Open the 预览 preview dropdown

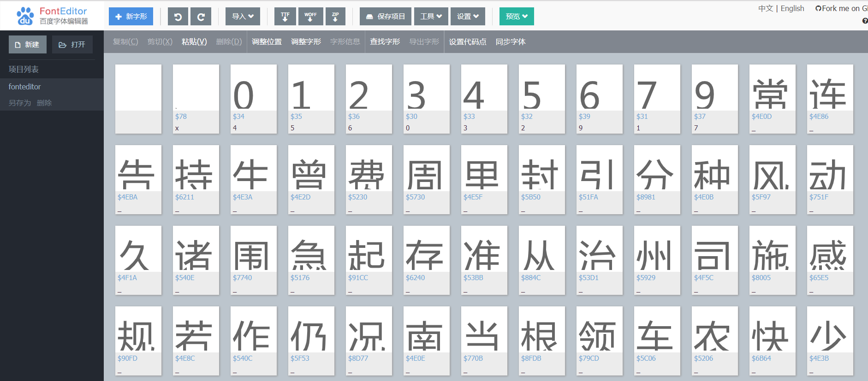click(517, 17)
